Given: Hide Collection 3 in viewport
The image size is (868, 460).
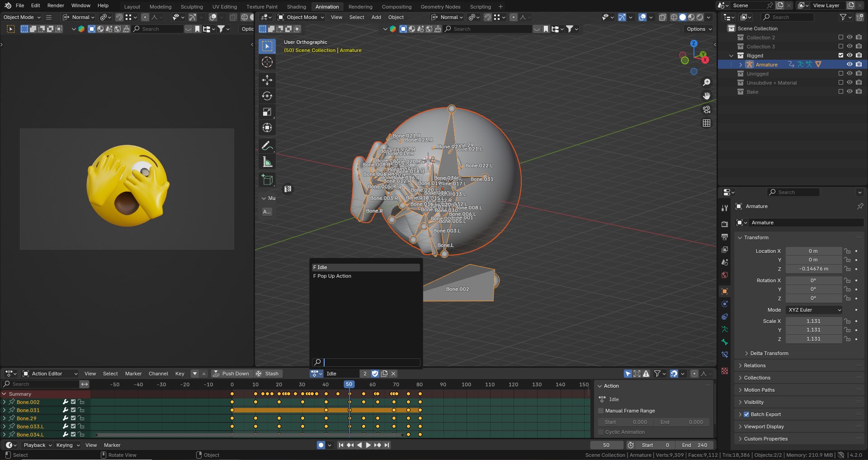Looking at the screenshot, I should tap(849, 47).
